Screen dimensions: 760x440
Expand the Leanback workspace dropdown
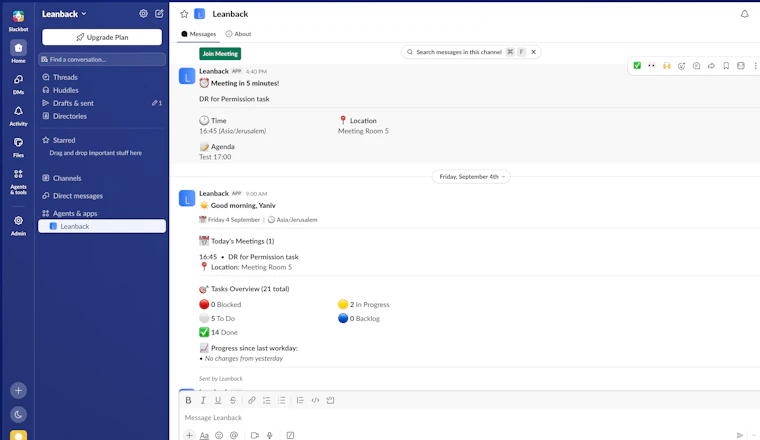coord(64,14)
